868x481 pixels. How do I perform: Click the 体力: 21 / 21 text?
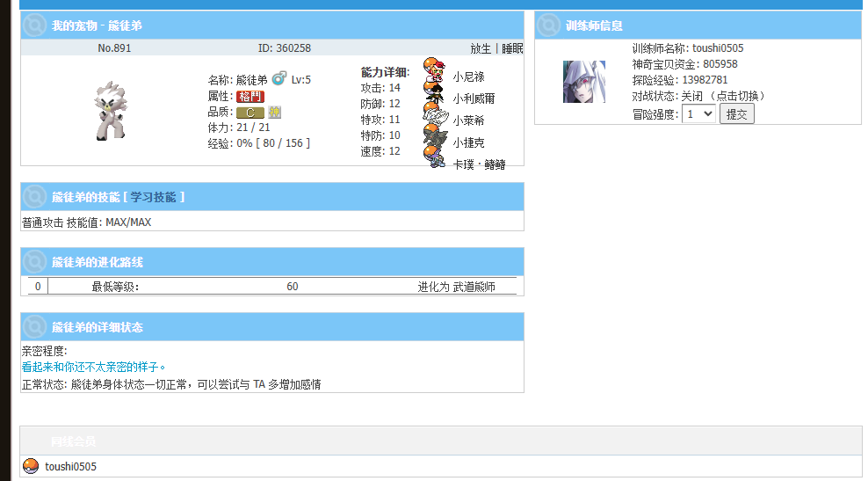pyautogui.click(x=239, y=128)
